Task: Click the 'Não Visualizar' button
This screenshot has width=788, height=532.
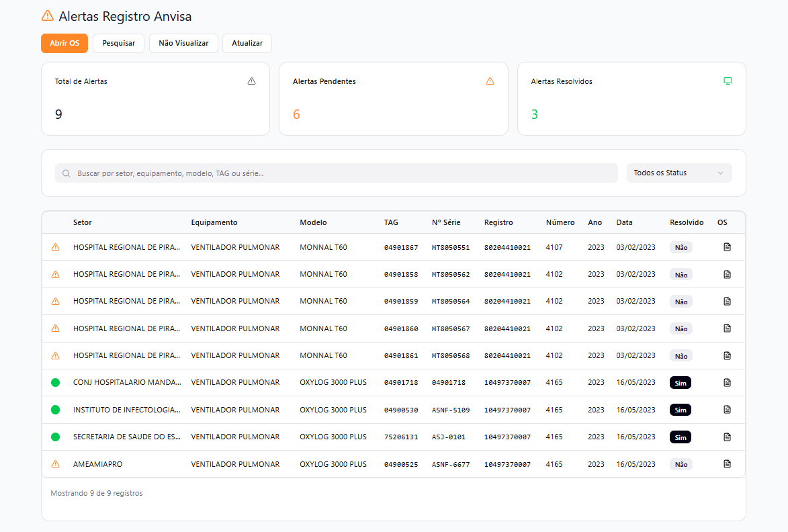Action: [x=183, y=43]
